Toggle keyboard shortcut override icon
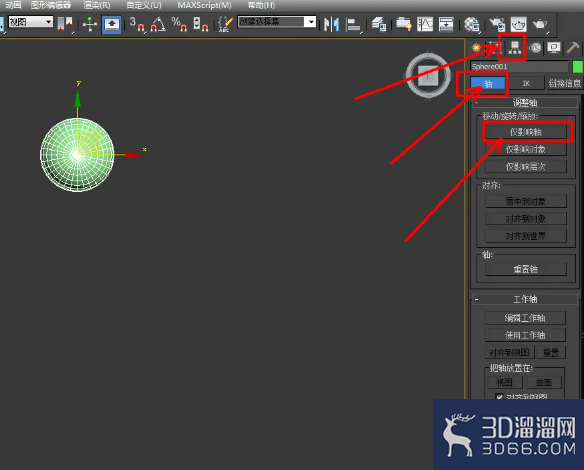 (x=112, y=25)
